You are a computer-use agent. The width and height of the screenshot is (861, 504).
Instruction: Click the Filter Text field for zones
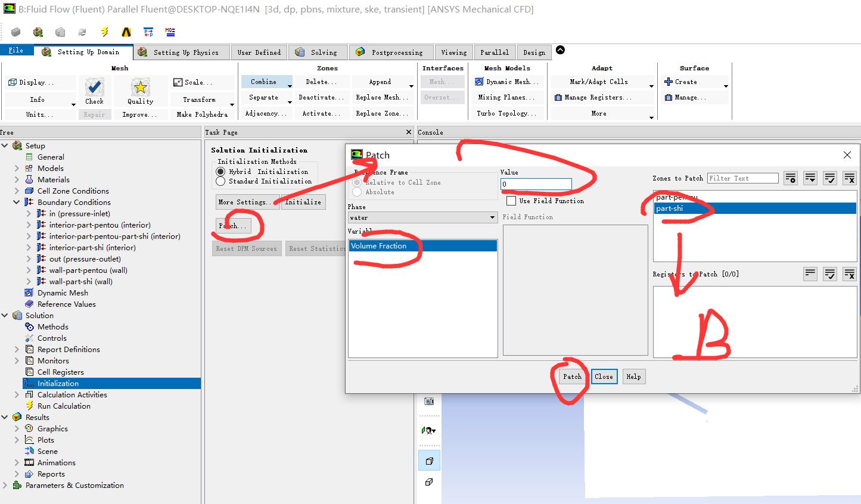742,178
